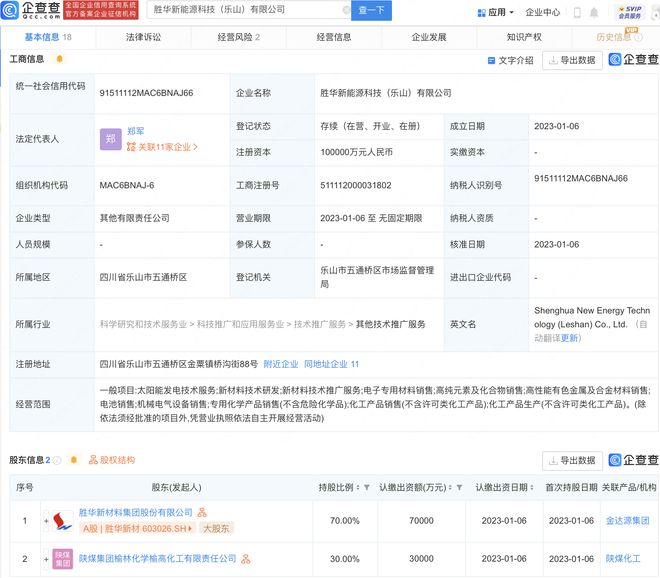Open SVIP member service badge

coord(630,12)
